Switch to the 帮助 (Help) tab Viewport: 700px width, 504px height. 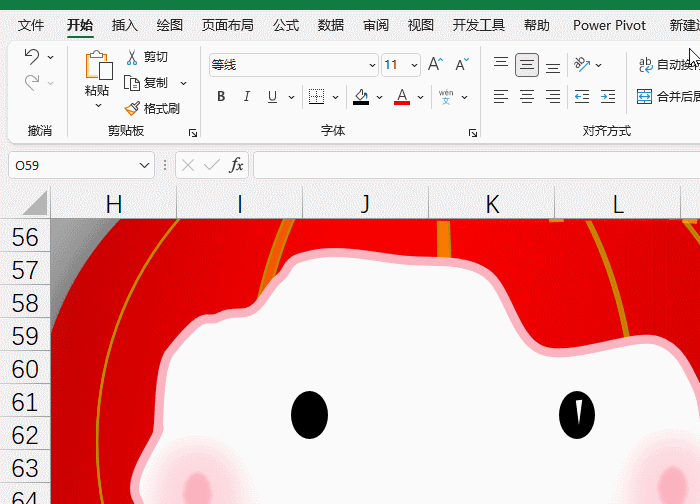click(x=537, y=25)
